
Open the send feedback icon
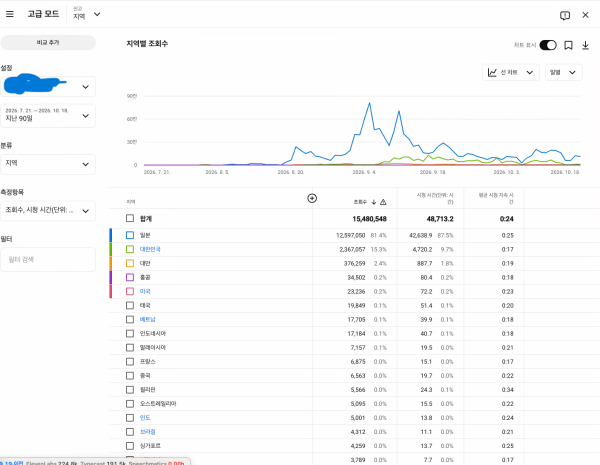point(565,15)
